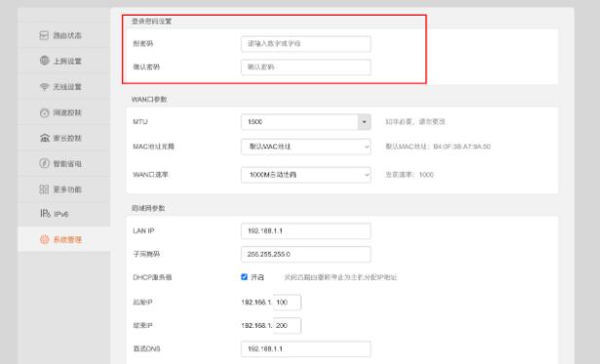This screenshot has height=364, width=600.
Task: Click the default MAC address text B4:0F:3B:A7:9A:50
Action: coord(461,146)
